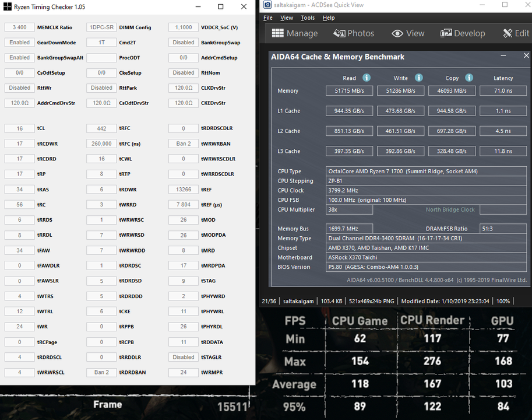Click the tCL value field

(20, 128)
